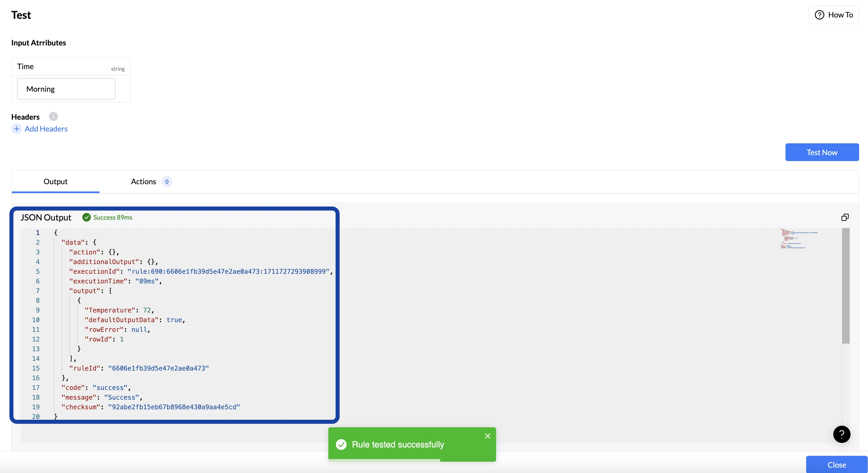Copy JSON output with copy icon
Image resolution: width=868 pixels, height=473 pixels.
pyautogui.click(x=845, y=217)
